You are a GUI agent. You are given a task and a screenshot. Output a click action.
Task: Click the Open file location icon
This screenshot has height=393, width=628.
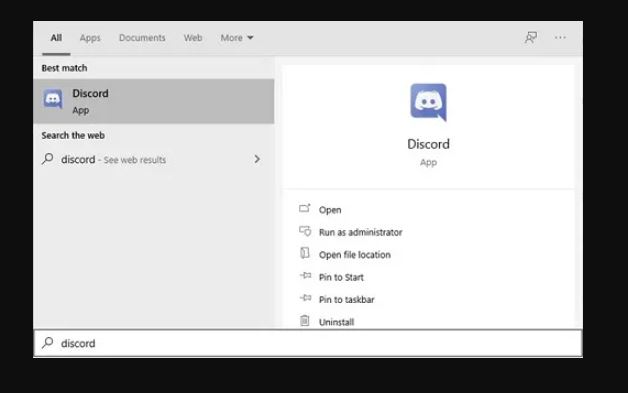[x=305, y=253]
